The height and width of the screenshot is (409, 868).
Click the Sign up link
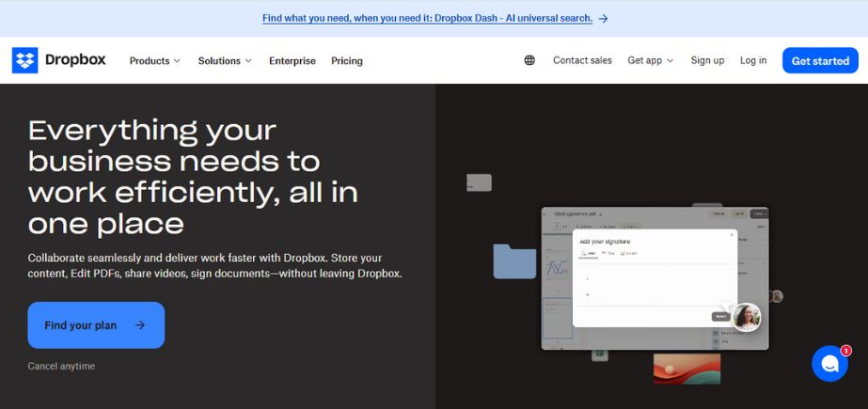(707, 60)
